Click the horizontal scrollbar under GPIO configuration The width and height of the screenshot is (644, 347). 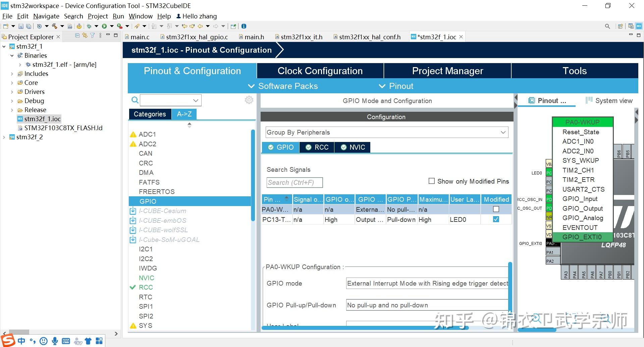click(365, 328)
